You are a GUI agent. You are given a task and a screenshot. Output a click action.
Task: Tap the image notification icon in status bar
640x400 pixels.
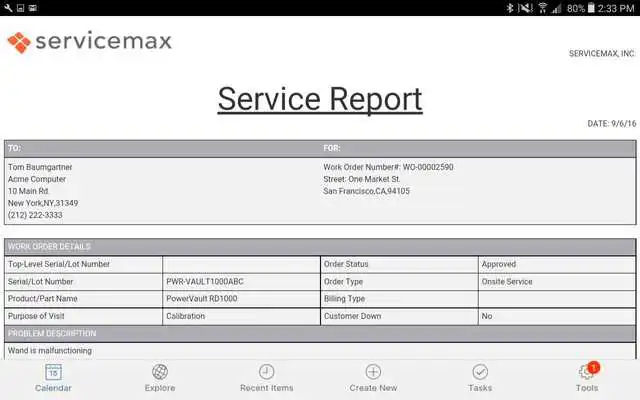(33, 8)
